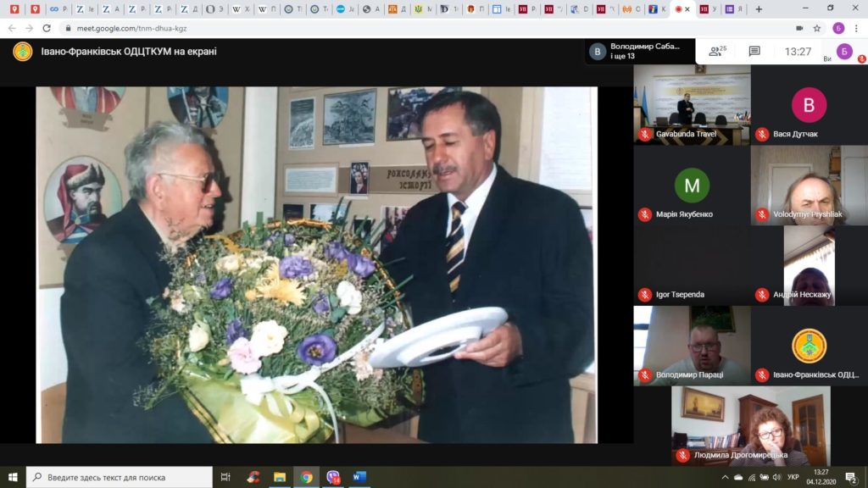Open a new browser tab
This screenshot has width=868, height=488.
tap(758, 9)
